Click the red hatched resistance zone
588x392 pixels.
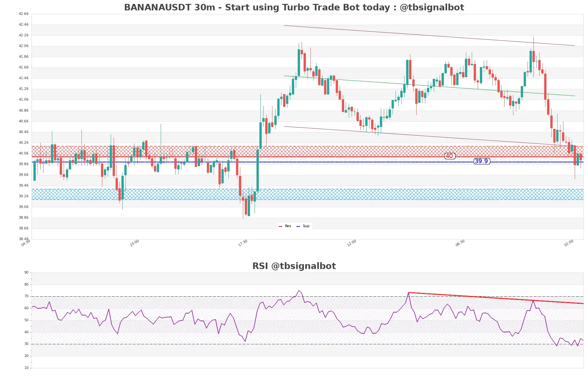point(307,152)
